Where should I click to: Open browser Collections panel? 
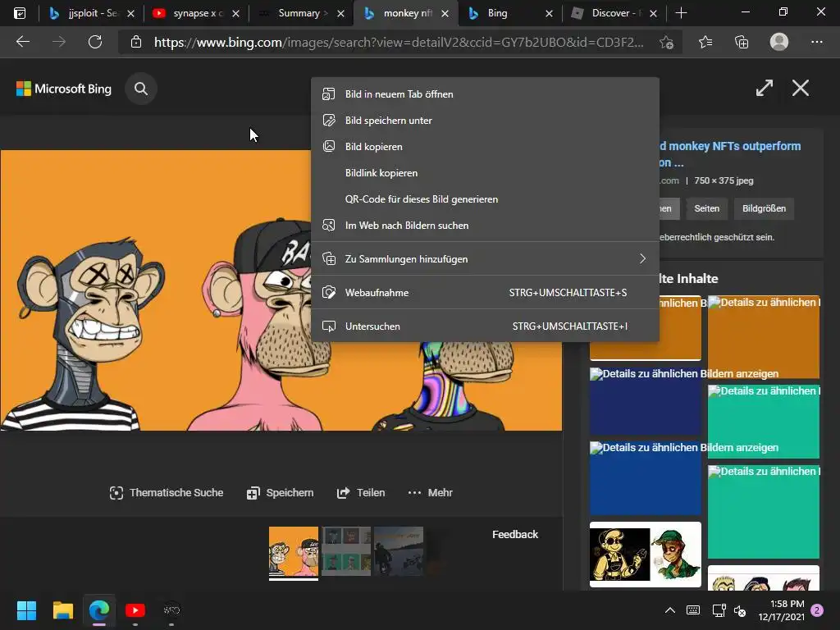coord(742,42)
